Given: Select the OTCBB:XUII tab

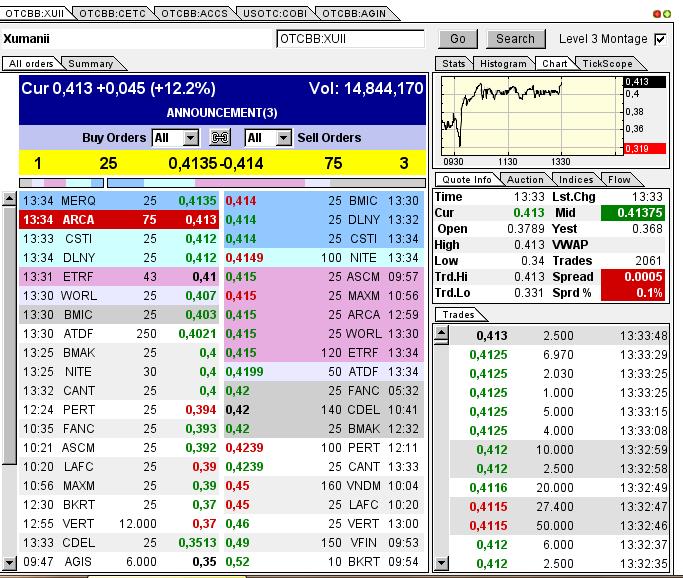Looking at the screenshot, I should click(x=35, y=14).
